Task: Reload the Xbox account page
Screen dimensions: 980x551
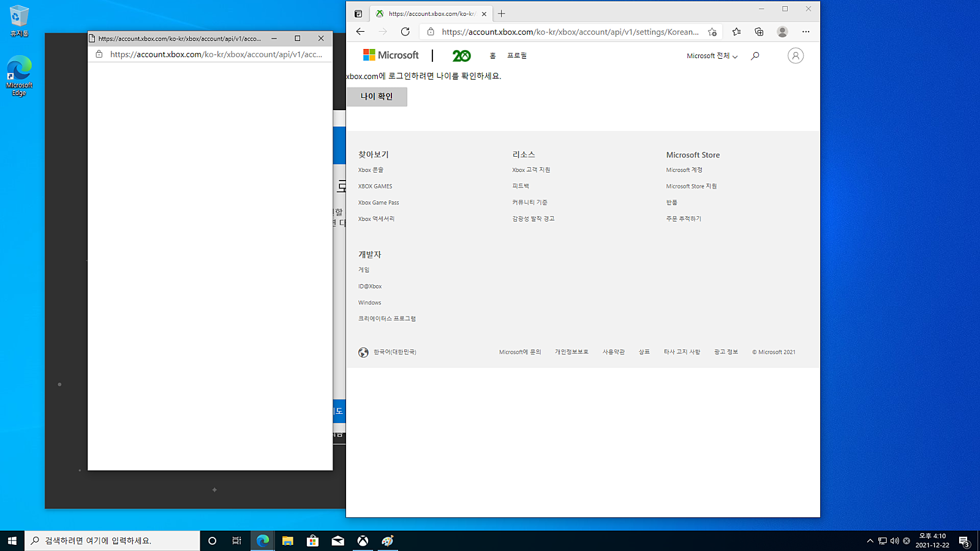Action: (x=405, y=32)
